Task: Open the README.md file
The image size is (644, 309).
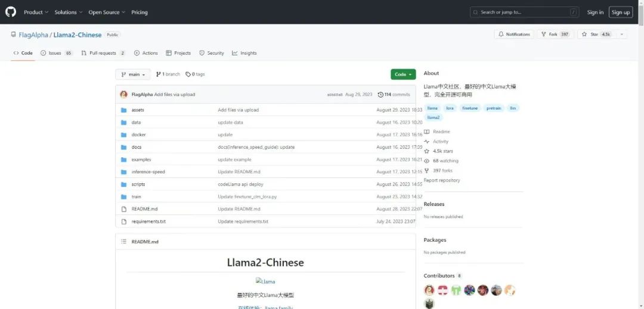Action: pyautogui.click(x=144, y=208)
